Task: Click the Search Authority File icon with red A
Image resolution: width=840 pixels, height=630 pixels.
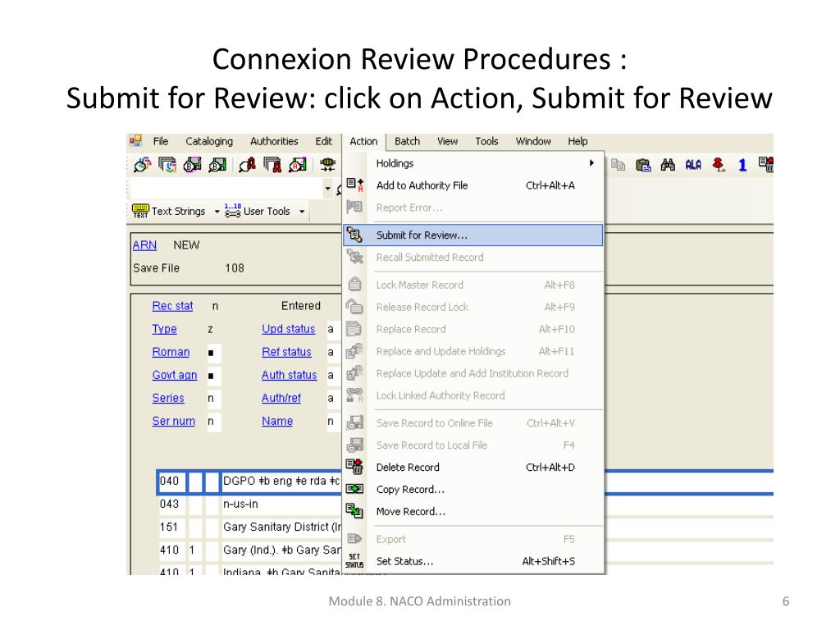Action: pos(247,165)
